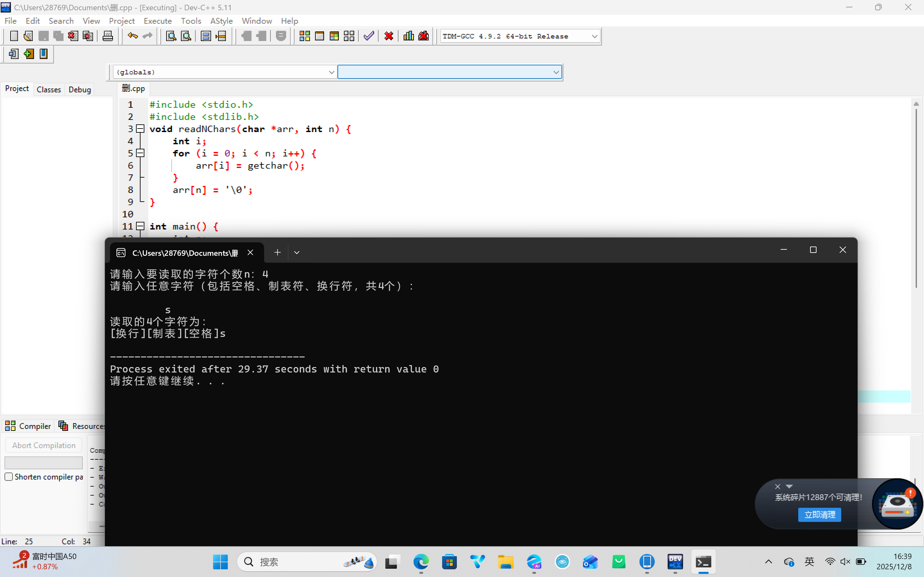Open the TDM-GCC compiler set dropdown
The image size is (924, 577).
[x=594, y=36]
